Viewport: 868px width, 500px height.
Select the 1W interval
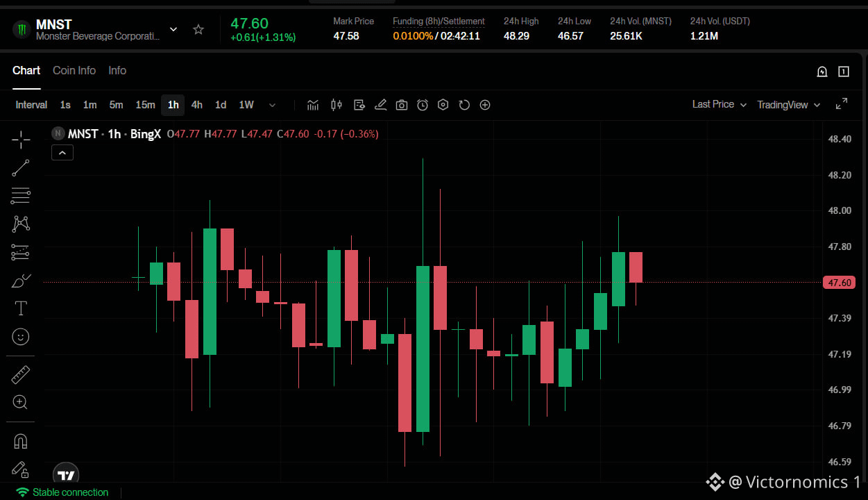pos(246,105)
